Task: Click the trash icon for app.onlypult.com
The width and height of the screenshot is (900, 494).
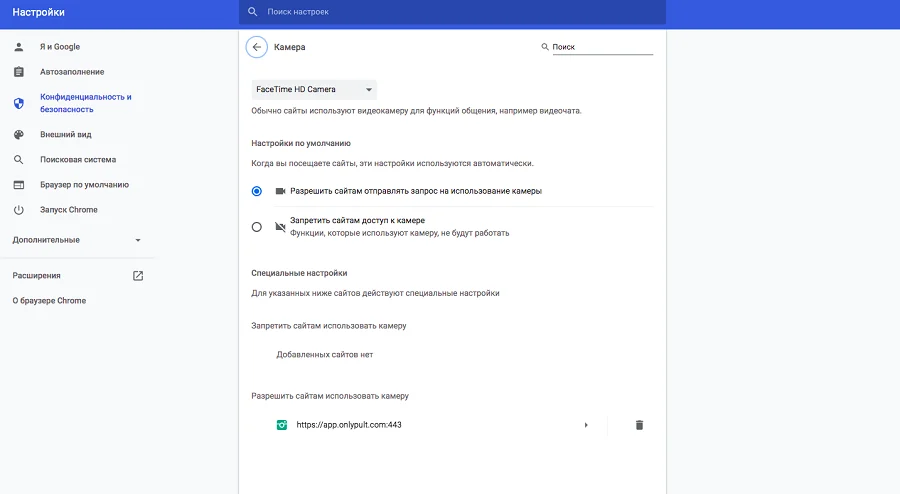Action: coord(639,425)
